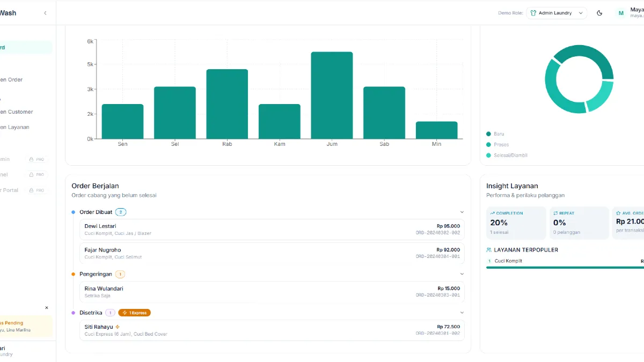Collapse the sidebar with the left chevron
Screen dimensions: 644x362
(45, 13)
